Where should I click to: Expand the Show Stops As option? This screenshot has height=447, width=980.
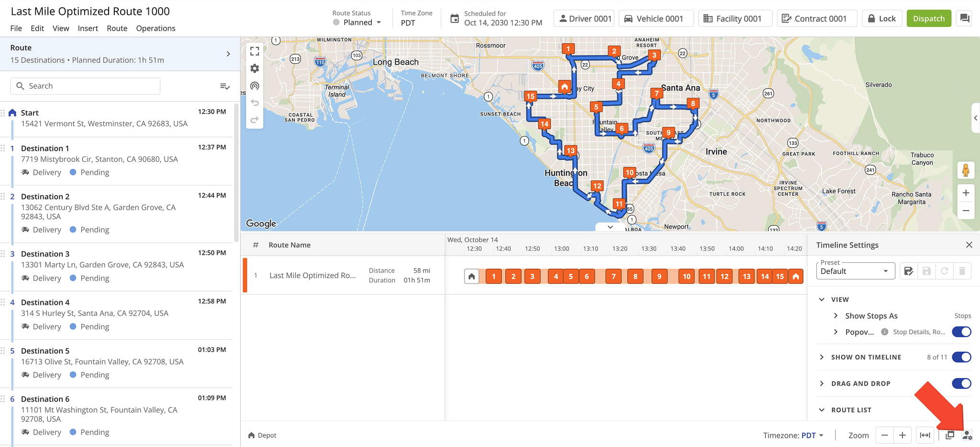point(835,316)
